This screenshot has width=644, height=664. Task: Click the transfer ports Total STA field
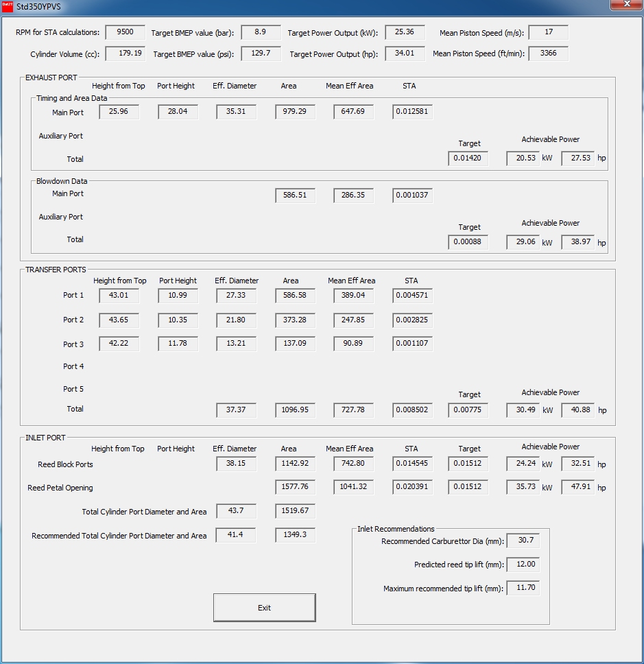pos(413,410)
